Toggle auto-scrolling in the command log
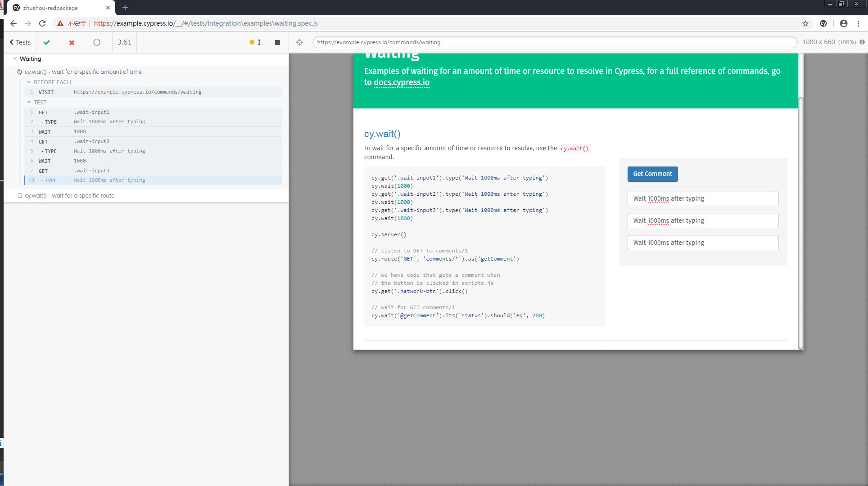This screenshot has width=868, height=486. click(x=255, y=42)
